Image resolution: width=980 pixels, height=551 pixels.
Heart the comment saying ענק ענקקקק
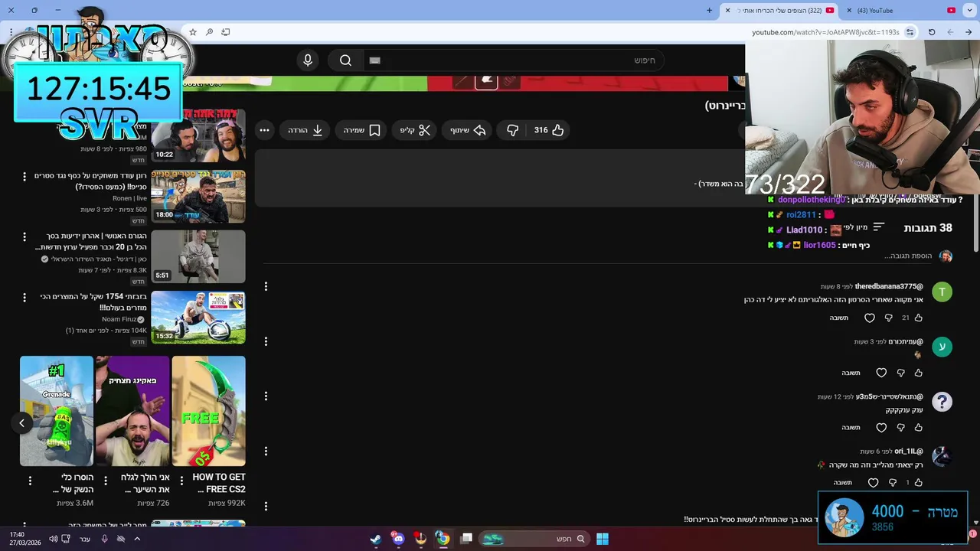point(881,428)
